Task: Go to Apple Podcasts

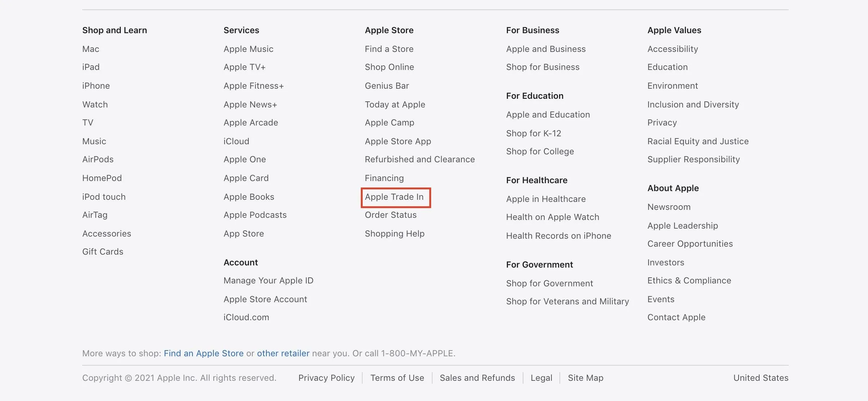Action: [x=255, y=215]
